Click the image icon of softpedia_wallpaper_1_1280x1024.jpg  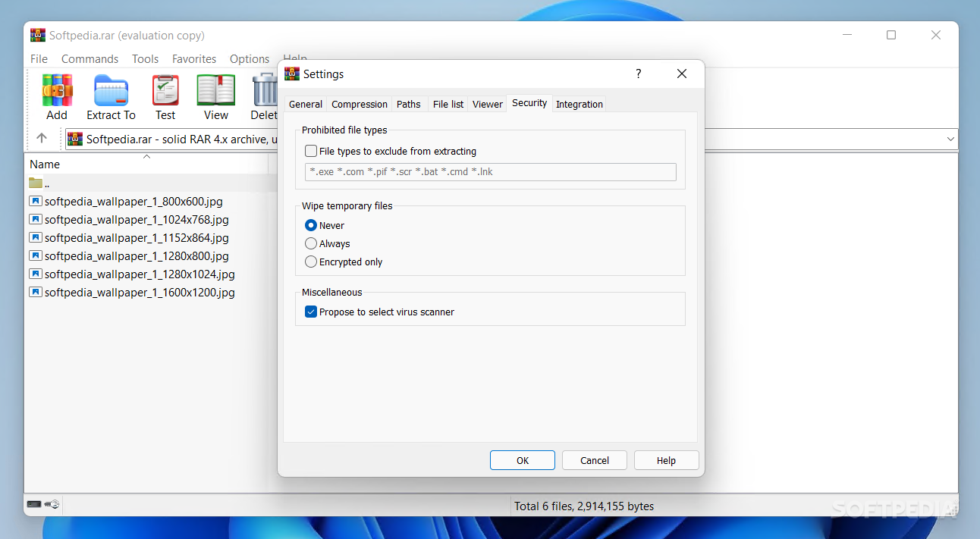[x=36, y=274]
